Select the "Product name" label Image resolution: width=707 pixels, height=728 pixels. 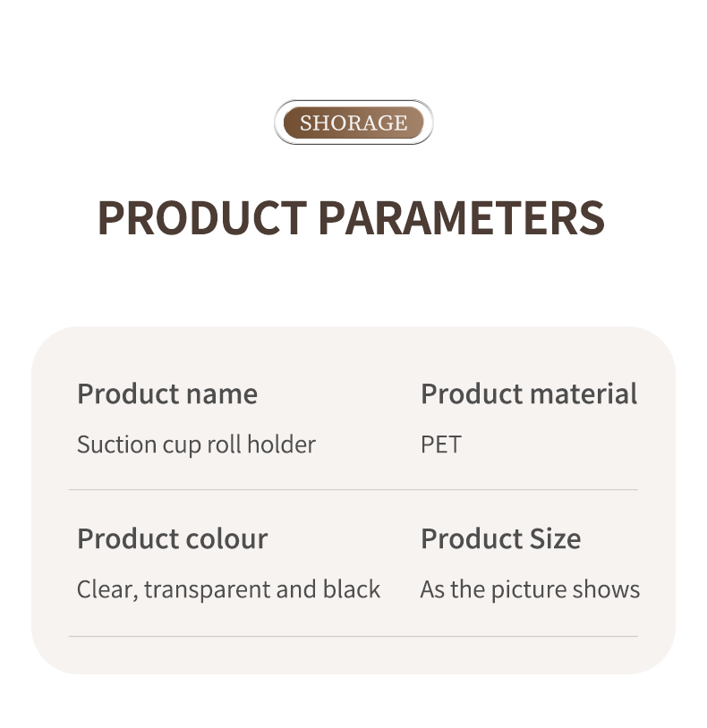(167, 394)
